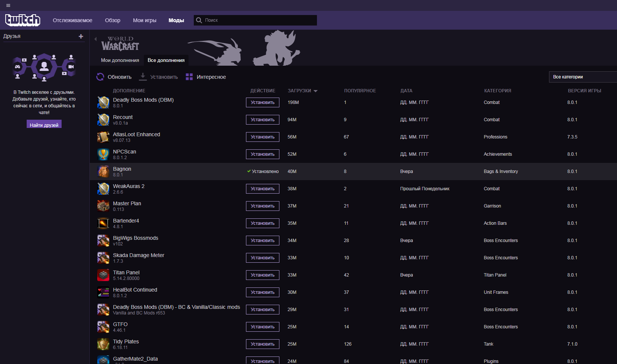This screenshot has height=364, width=617.
Task: Click the NPCScan trophy icon
Action: [103, 154]
